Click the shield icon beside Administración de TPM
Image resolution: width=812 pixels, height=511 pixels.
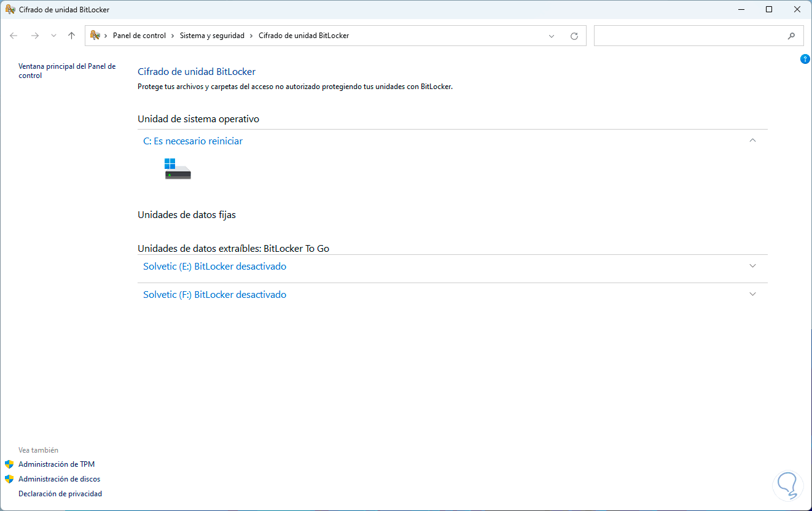click(x=9, y=464)
